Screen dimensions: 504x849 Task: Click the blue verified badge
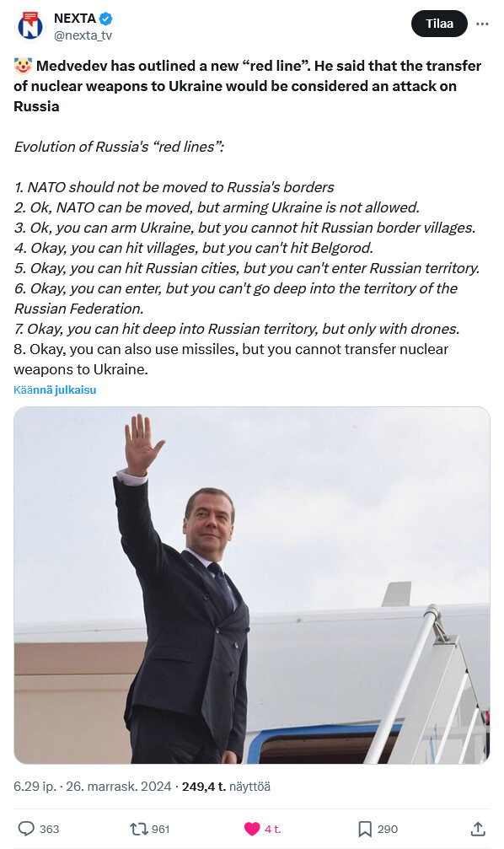[106, 19]
